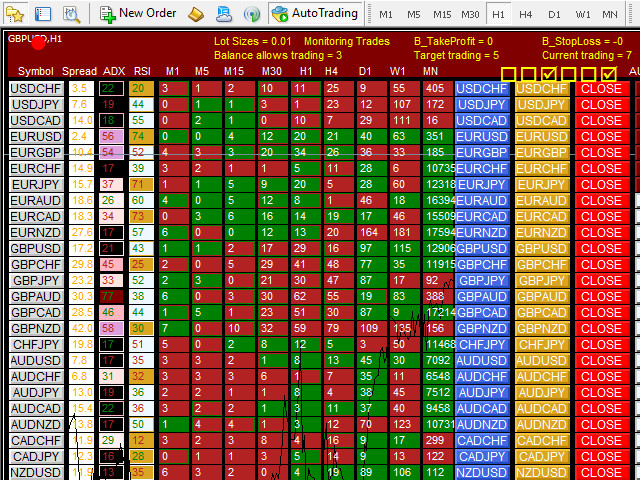The image size is (640, 480).
Task: Click the grey AUDNZD symbol button
Action: point(36,425)
